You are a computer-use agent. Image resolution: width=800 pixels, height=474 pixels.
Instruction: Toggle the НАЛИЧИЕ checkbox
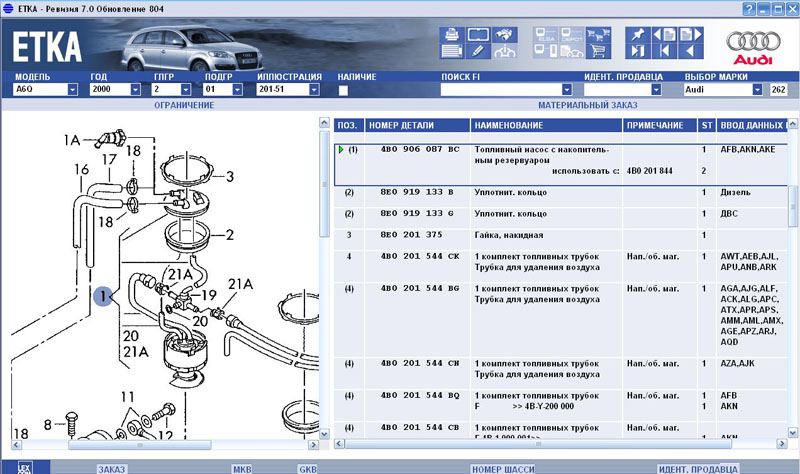pos(343,90)
